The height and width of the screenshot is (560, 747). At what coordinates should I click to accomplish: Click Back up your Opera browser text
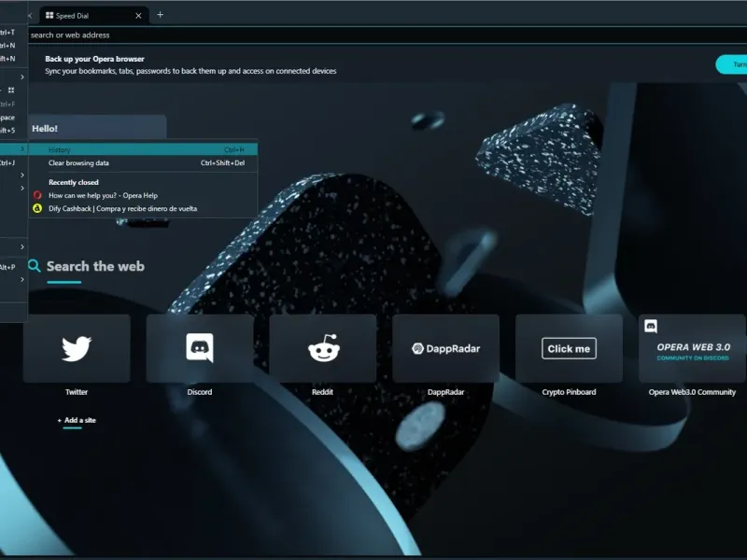(x=95, y=59)
